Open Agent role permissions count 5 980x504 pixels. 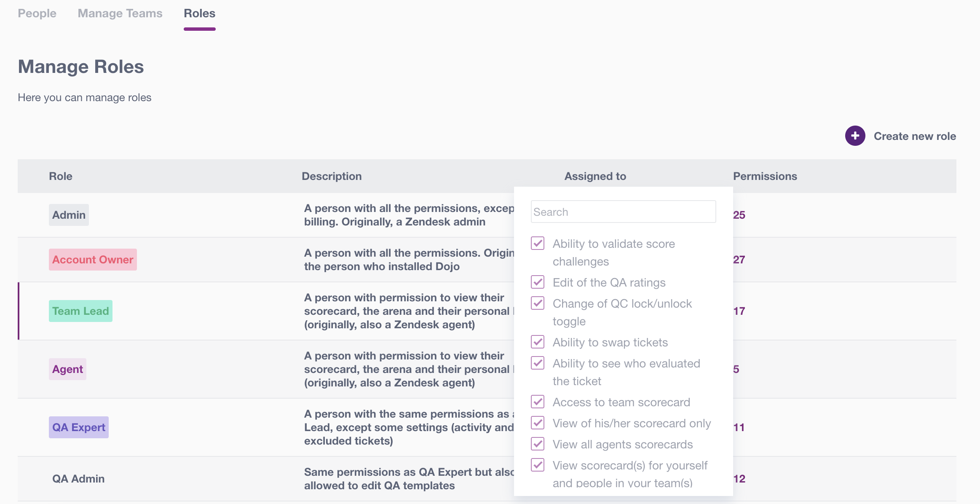pos(736,369)
